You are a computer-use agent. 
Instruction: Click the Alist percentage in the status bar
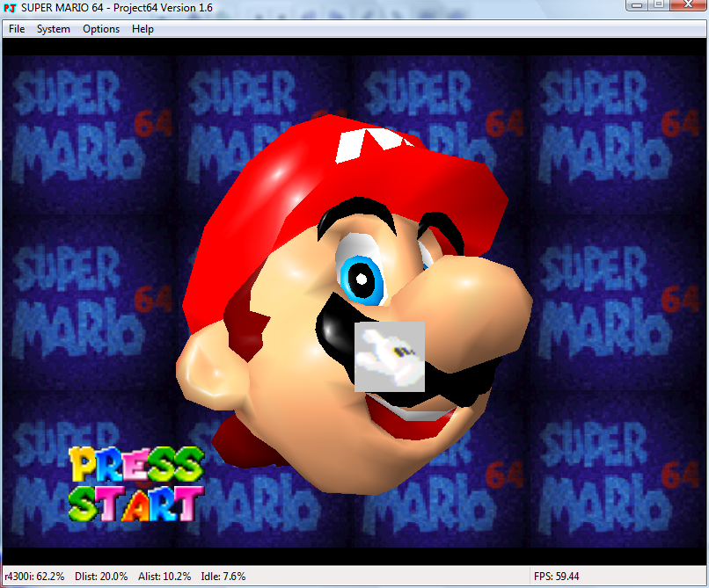point(164,577)
